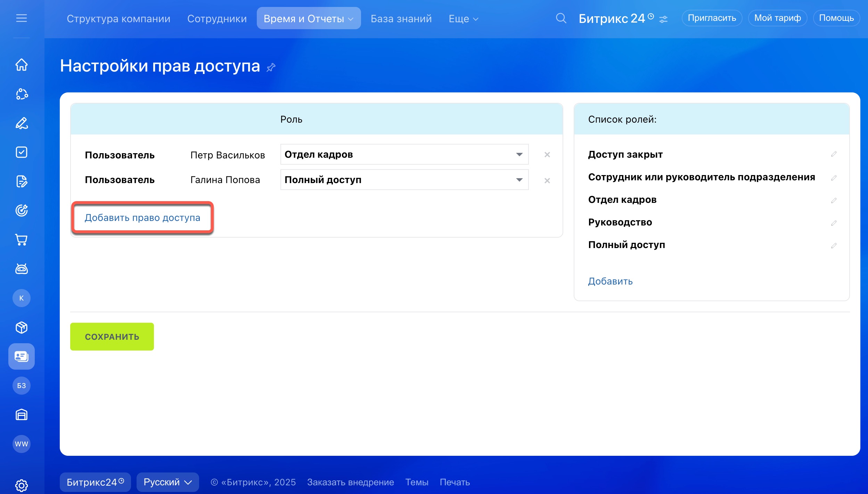868x494 pixels.
Task: Open the K avatar sidebar item
Action: point(22,298)
